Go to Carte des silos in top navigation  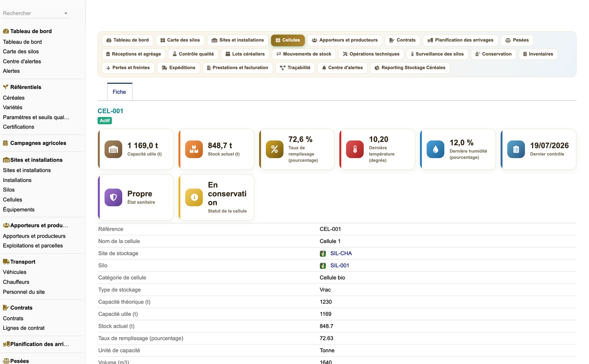(x=180, y=40)
